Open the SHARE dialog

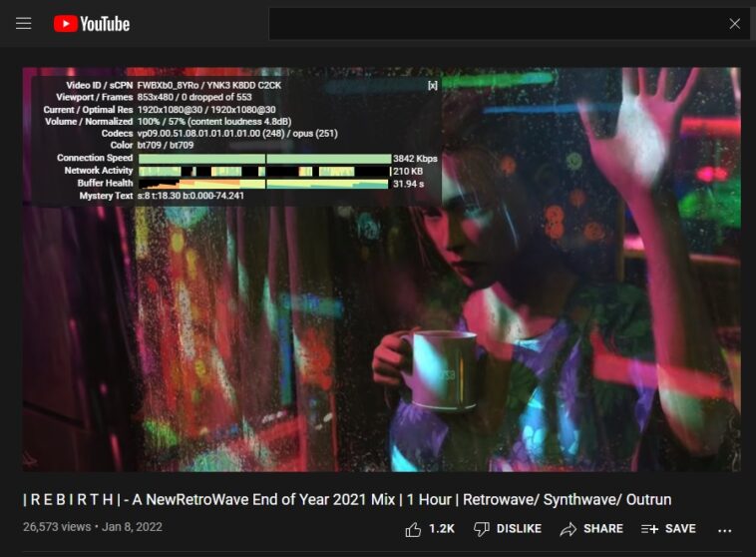(x=591, y=529)
